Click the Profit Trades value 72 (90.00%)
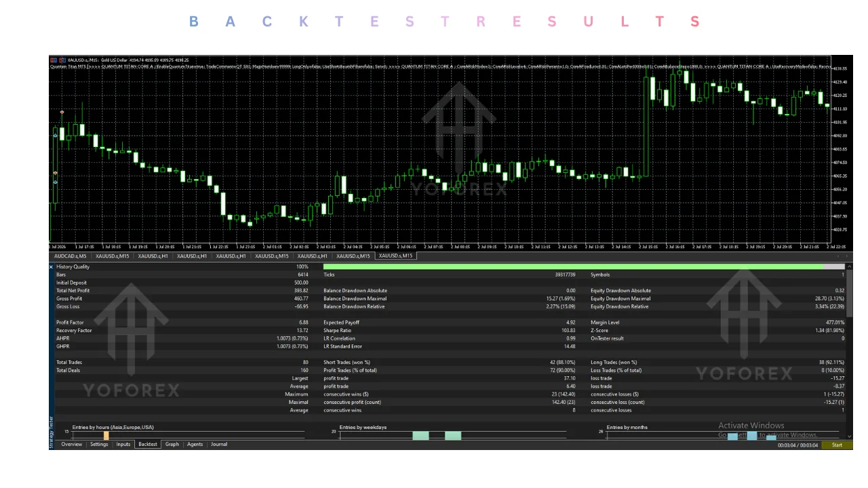This screenshot has height=488, width=868. point(563,371)
